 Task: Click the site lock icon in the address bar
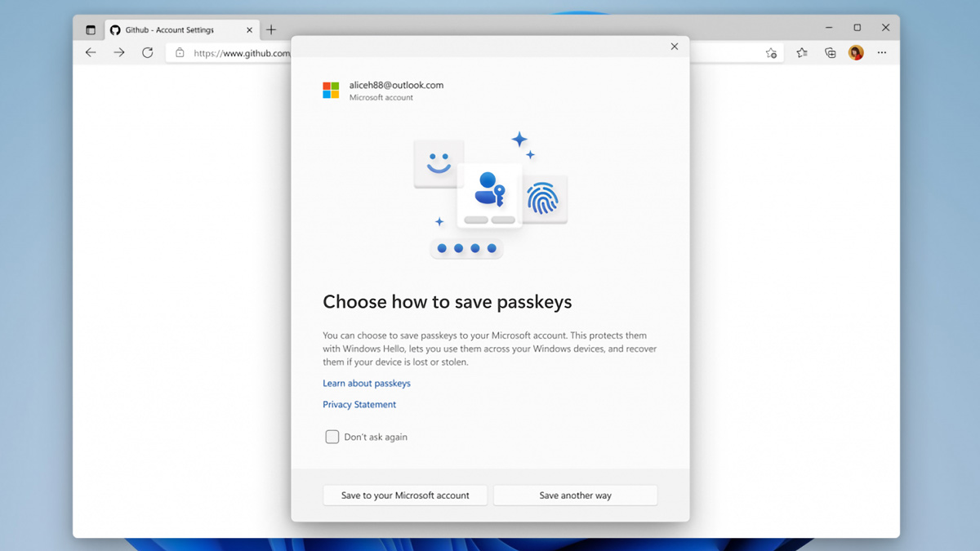pos(180,53)
